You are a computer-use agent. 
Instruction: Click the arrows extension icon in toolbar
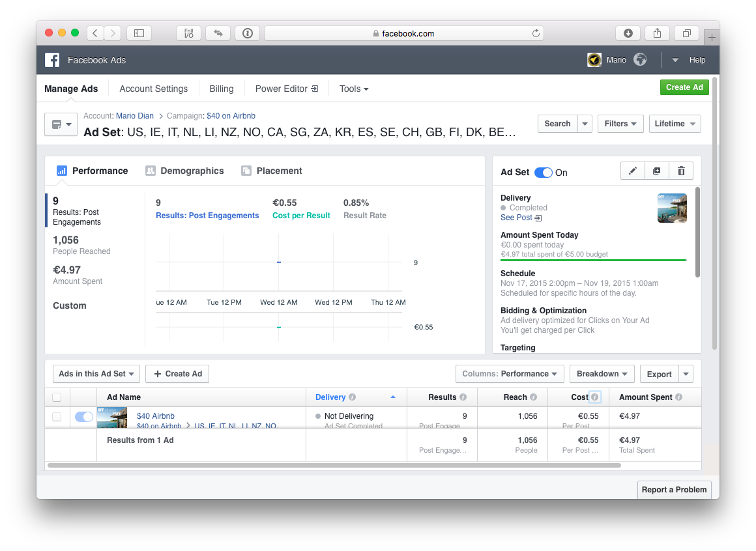[x=218, y=33]
